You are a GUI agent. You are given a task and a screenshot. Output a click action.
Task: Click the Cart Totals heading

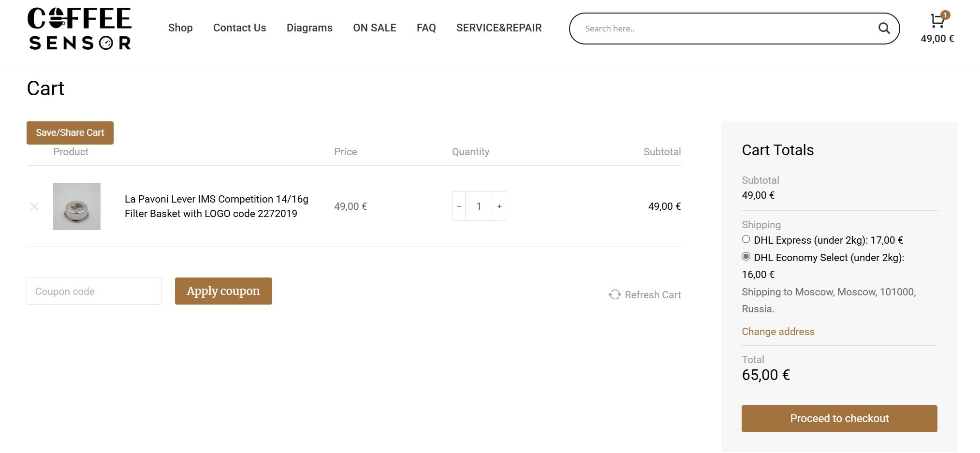tap(777, 150)
